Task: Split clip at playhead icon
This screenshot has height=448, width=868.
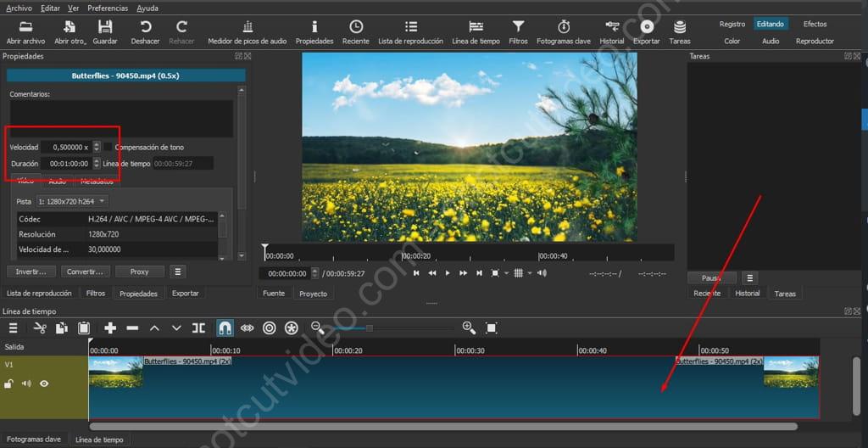Action: click(198, 328)
